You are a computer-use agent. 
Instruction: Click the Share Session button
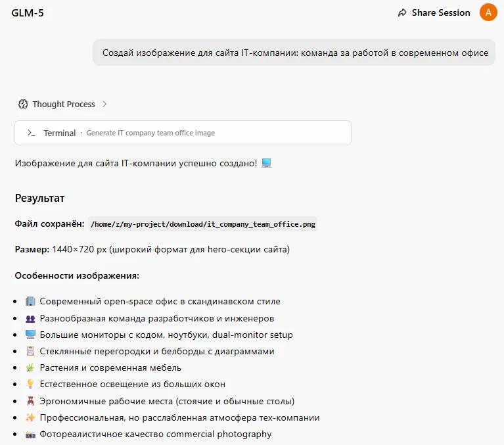tap(434, 13)
